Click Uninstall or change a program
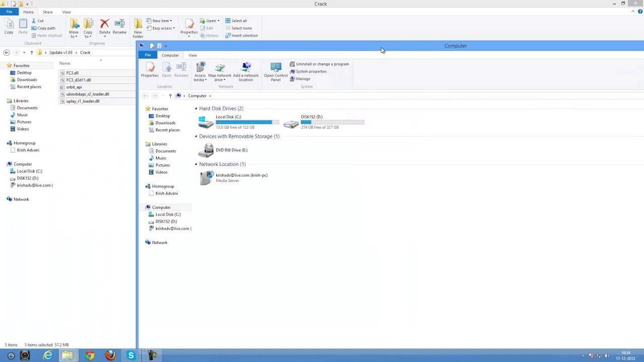The width and height of the screenshot is (644, 362). (x=319, y=64)
